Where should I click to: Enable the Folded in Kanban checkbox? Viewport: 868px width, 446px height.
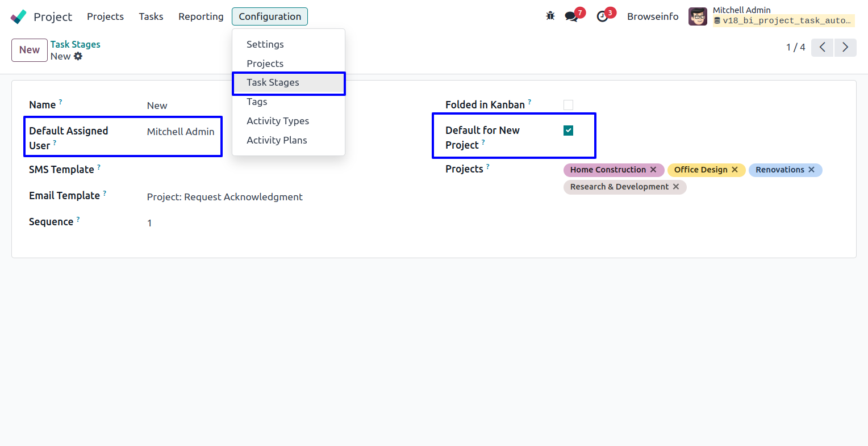point(568,105)
